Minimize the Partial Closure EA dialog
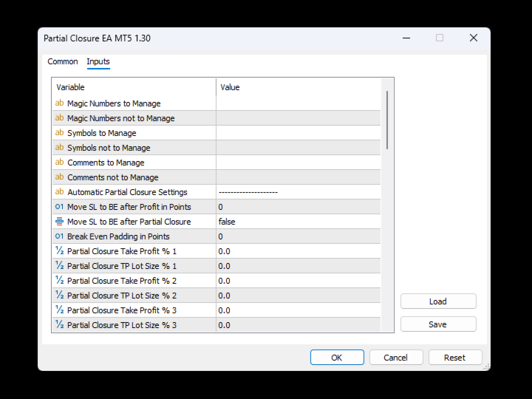532x399 pixels. click(406, 38)
